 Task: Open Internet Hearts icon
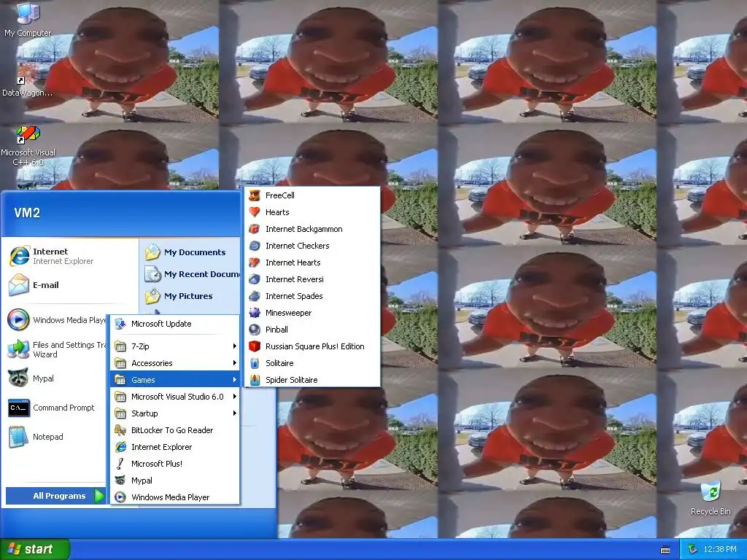(255, 262)
